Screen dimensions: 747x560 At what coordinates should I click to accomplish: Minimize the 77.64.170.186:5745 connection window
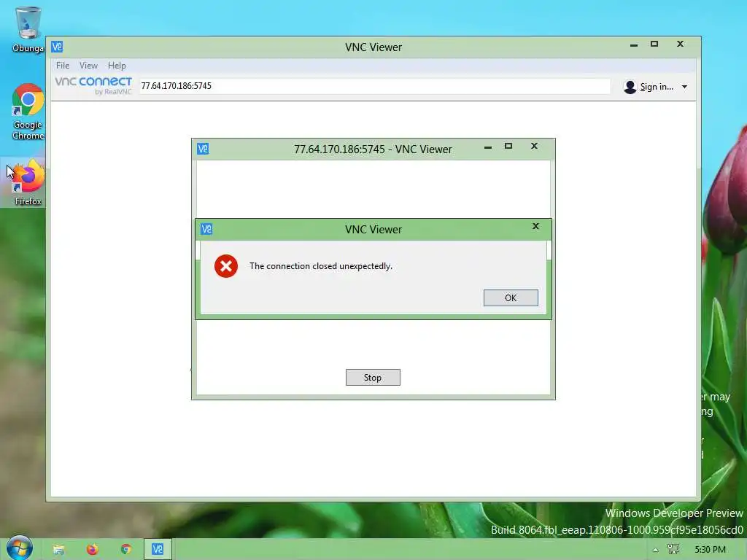[x=488, y=147]
